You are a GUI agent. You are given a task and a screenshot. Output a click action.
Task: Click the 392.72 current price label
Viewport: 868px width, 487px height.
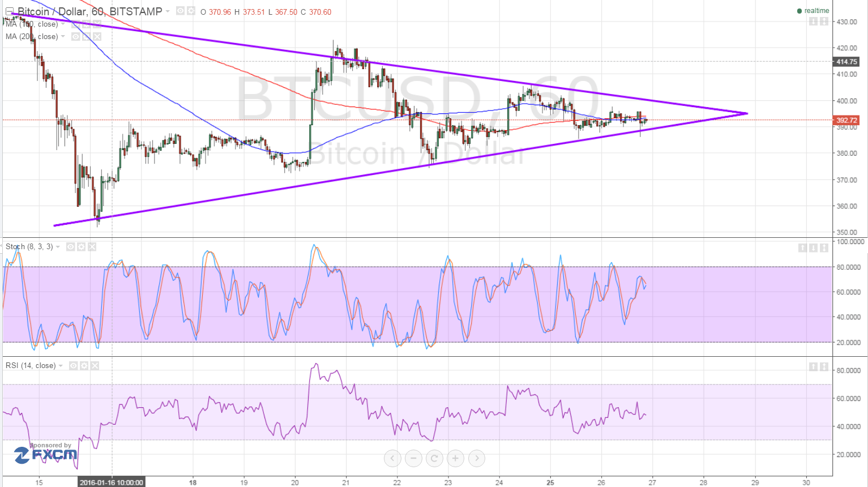pos(846,120)
